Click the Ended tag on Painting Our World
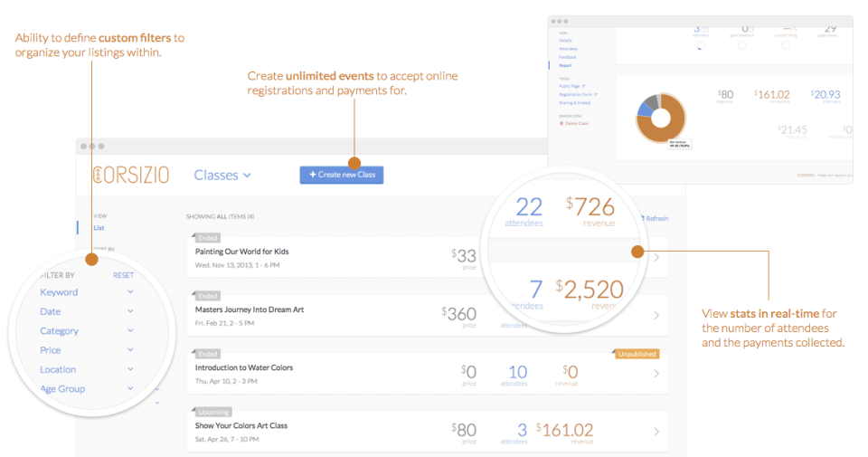 (x=208, y=238)
